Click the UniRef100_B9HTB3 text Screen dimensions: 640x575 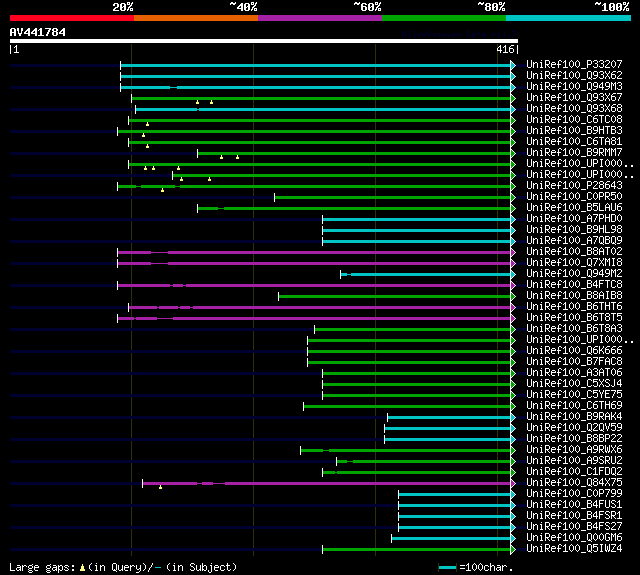(574, 131)
